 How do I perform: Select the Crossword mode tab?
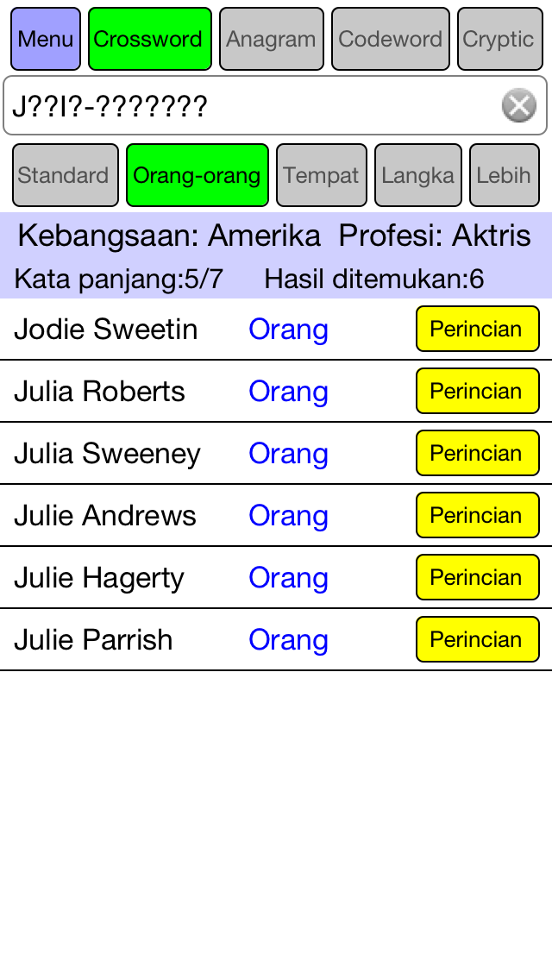(150, 39)
